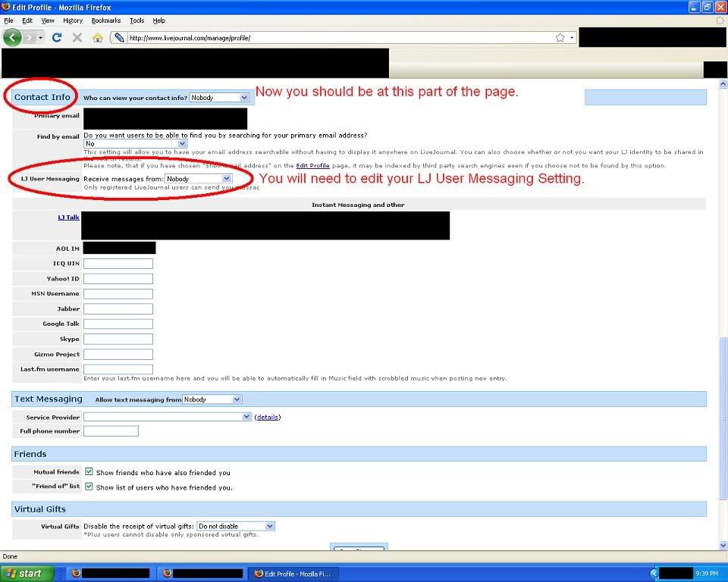Click the 'Friends' section heading
Viewport: 728px width, 582px height.
coord(30,454)
